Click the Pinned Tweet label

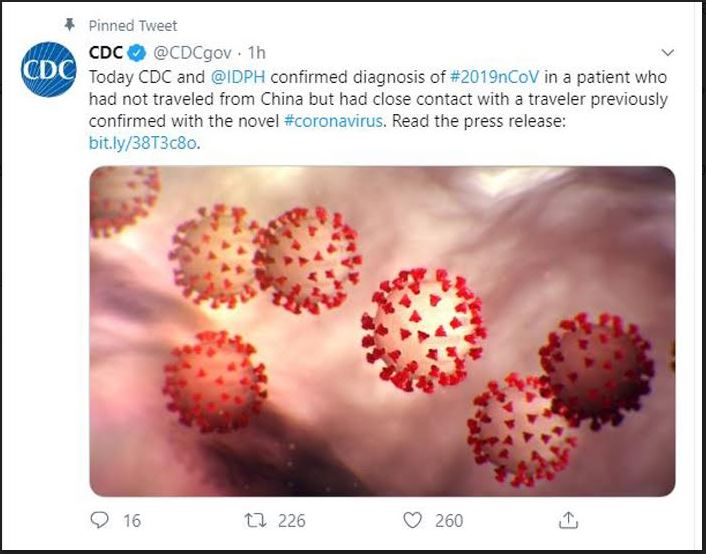tap(133, 26)
